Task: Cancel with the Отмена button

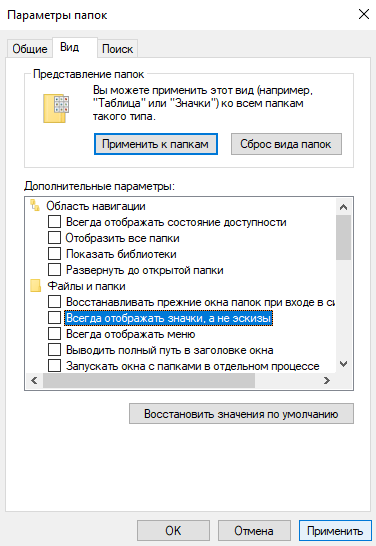Action: (254, 531)
